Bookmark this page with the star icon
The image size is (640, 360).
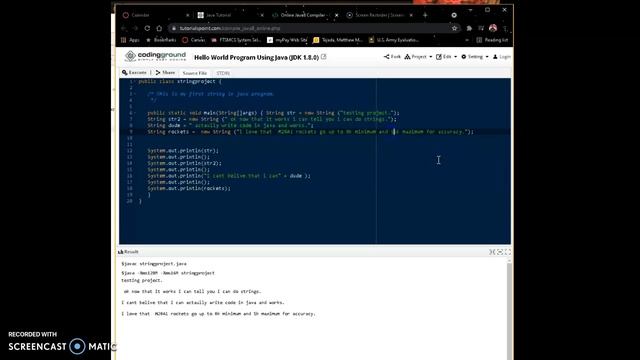(454, 28)
